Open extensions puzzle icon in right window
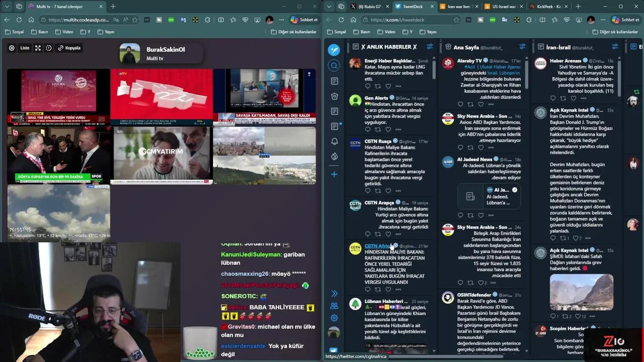This screenshot has width=644, height=362. pos(529,20)
